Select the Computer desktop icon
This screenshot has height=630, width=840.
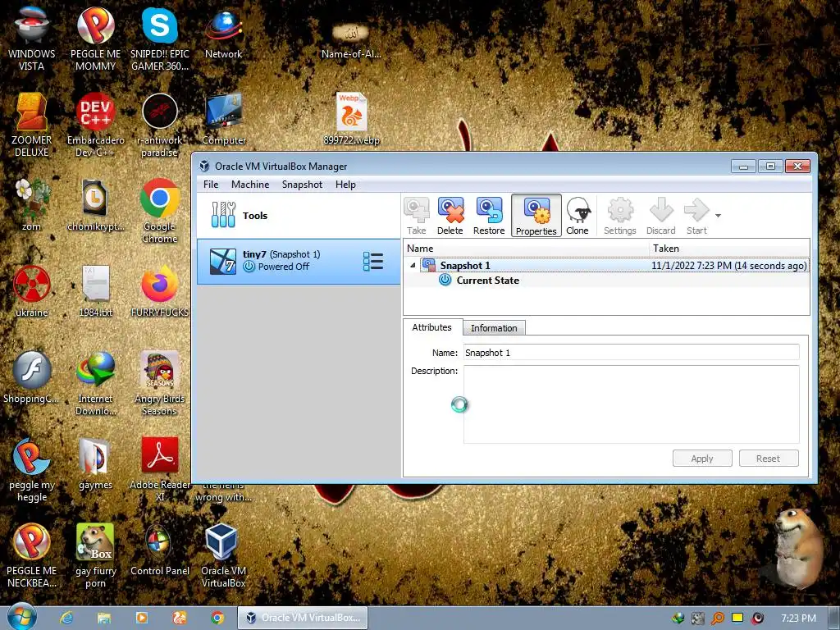coord(223,119)
